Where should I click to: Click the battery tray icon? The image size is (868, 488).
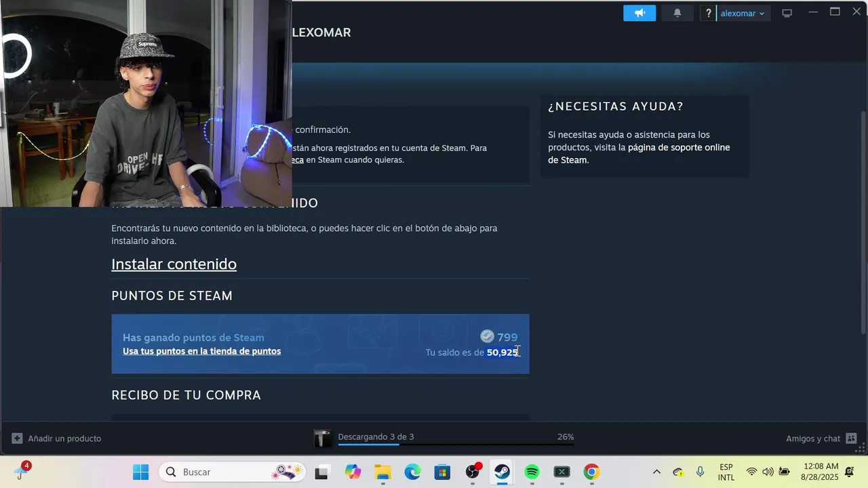[x=785, y=472]
